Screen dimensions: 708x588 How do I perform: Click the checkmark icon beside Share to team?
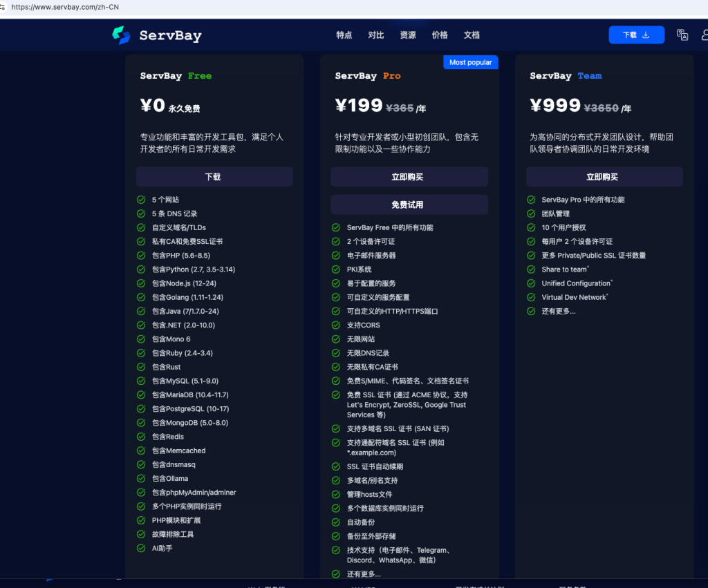pyautogui.click(x=531, y=269)
